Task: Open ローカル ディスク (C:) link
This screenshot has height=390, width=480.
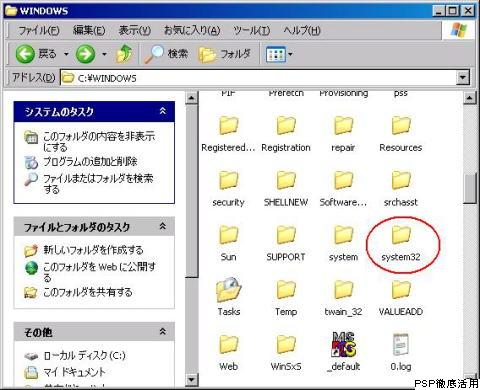Action: [x=84, y=356]
